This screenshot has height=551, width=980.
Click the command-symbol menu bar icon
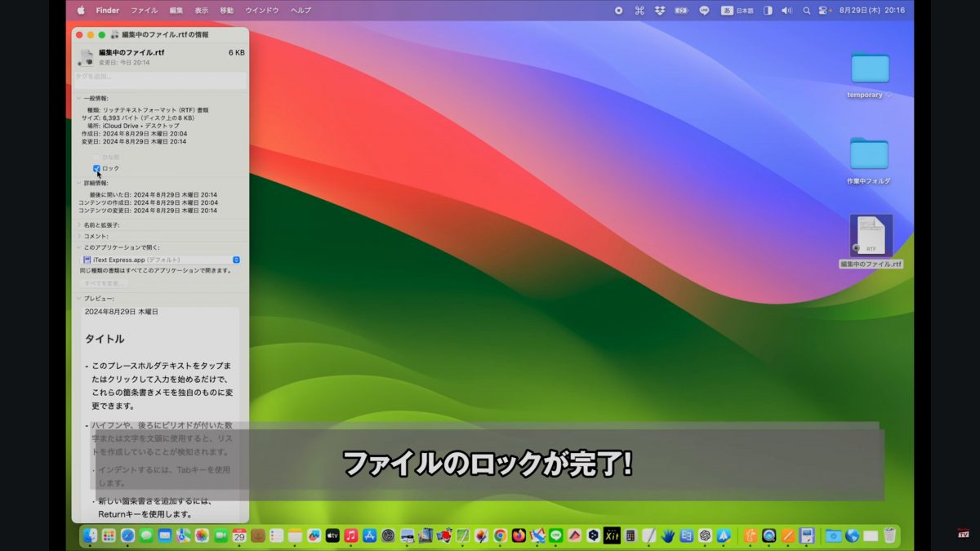coord(639,11)
